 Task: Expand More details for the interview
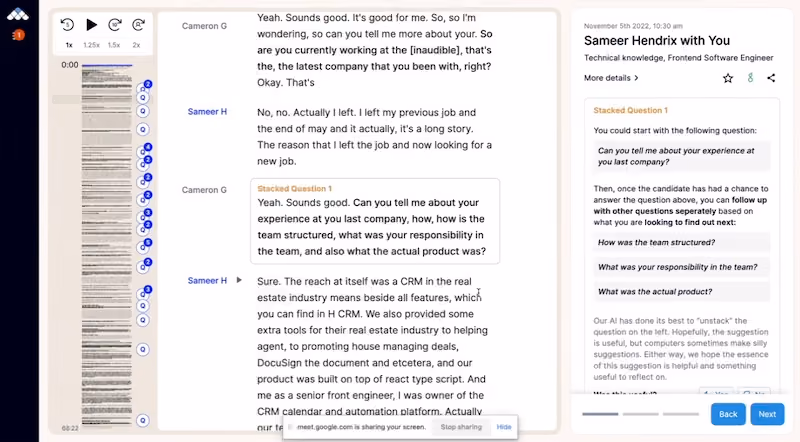tap(611, 78)
